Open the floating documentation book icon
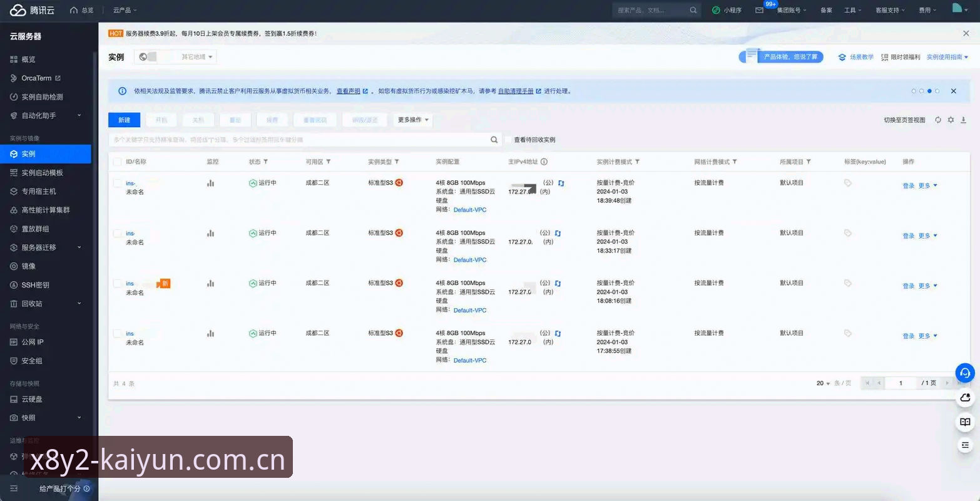This screenshot has width=980, height=501. coord(965,422)
